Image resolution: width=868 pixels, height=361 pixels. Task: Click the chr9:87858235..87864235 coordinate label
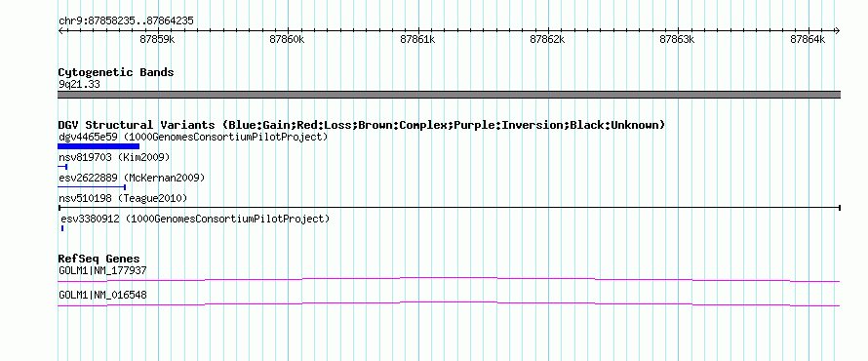pyautogui.click(x=126, y=21)
